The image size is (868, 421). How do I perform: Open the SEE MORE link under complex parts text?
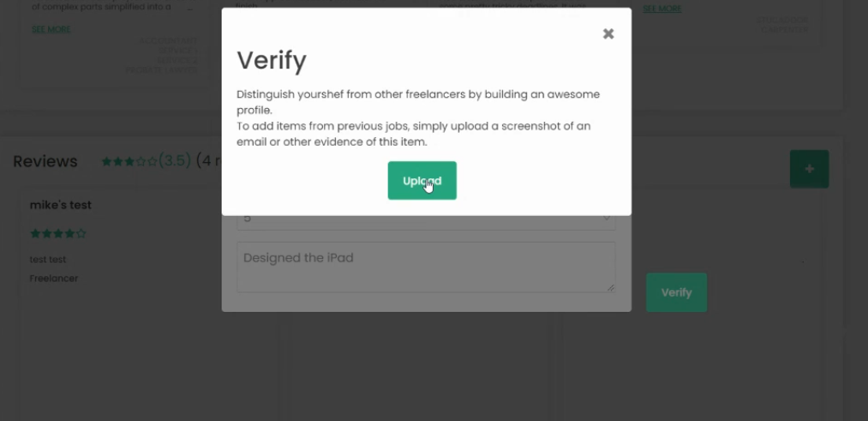click(x=51, y=29)
